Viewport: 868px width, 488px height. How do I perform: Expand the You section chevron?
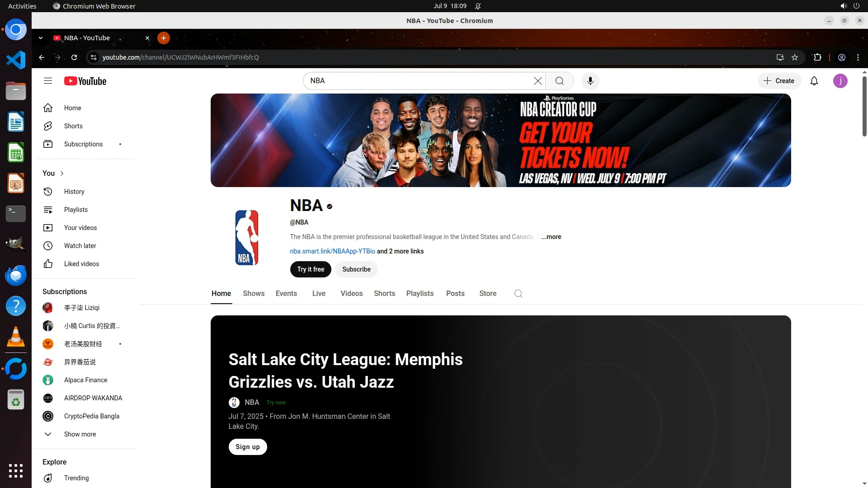point(62,174)
